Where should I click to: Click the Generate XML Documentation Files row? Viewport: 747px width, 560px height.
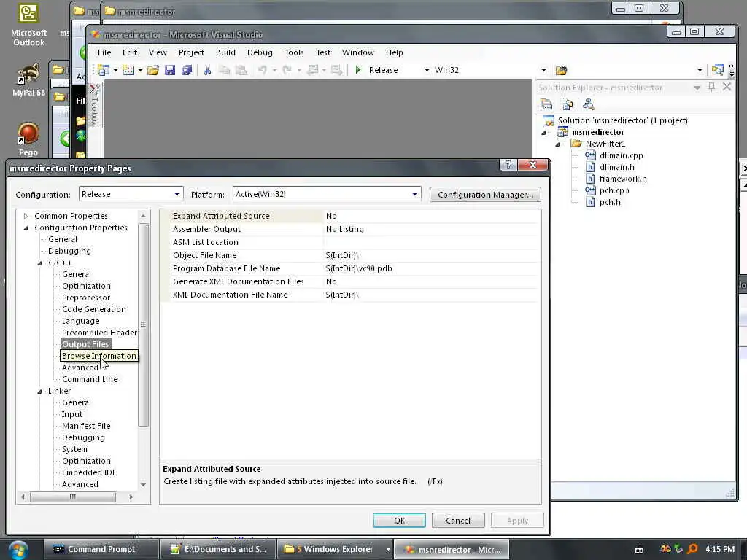pyautogui.click(x=350, y=281)
